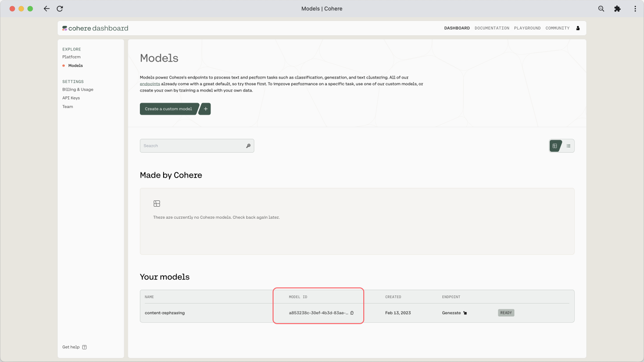The height and width of the screenshot is (362, 644).
Task: Click the Cohere dashboard logo
Action: (x=95, y=28)
